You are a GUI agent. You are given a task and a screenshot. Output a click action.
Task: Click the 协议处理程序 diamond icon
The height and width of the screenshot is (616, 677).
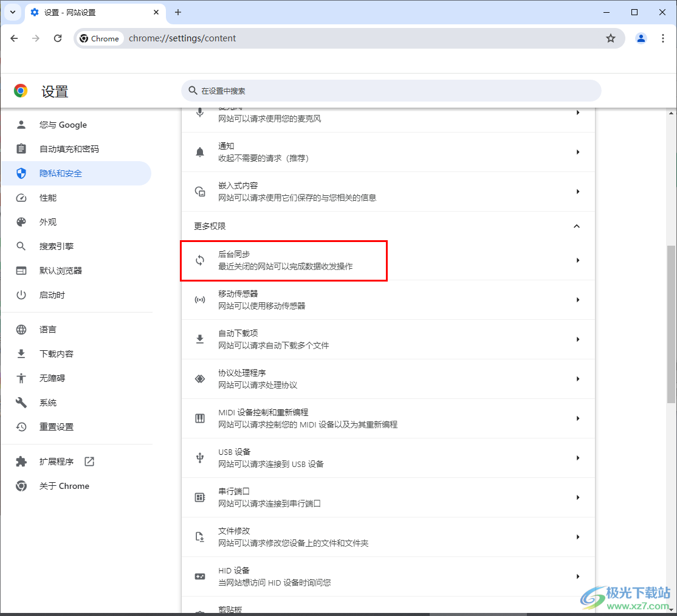pos(200,379)
